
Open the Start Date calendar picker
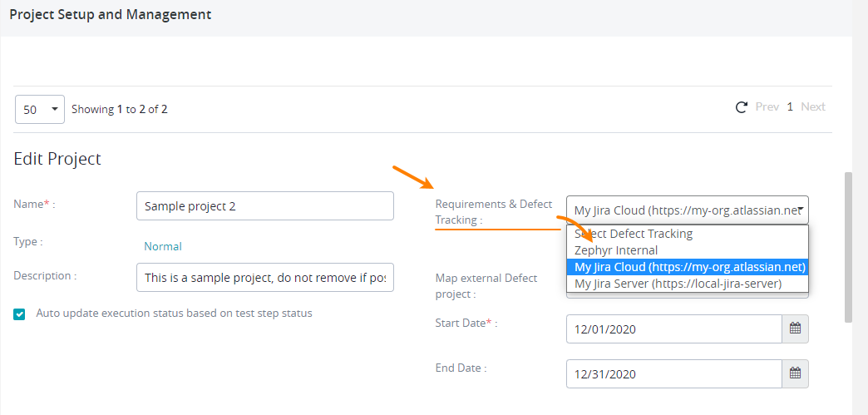point(795,329)
